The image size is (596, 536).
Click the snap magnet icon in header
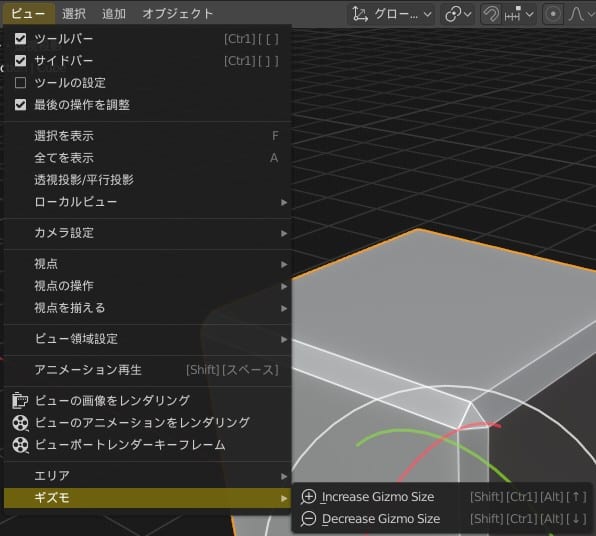tap(490, 14)
